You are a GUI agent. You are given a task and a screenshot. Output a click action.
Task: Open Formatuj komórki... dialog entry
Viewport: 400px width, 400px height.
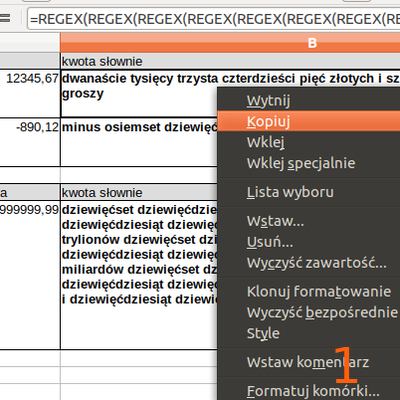pos(309,391)
